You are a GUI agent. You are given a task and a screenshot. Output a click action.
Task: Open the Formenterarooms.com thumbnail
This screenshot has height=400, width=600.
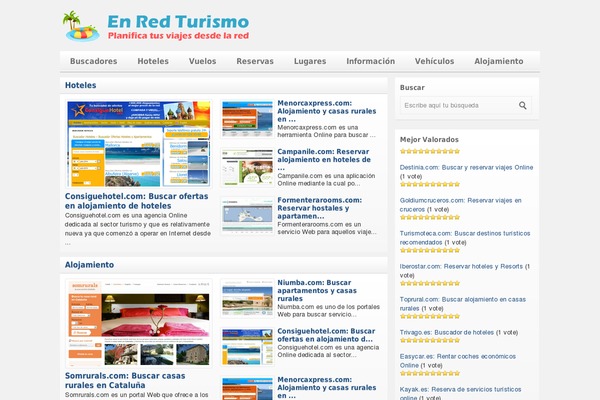pos(247,216)
